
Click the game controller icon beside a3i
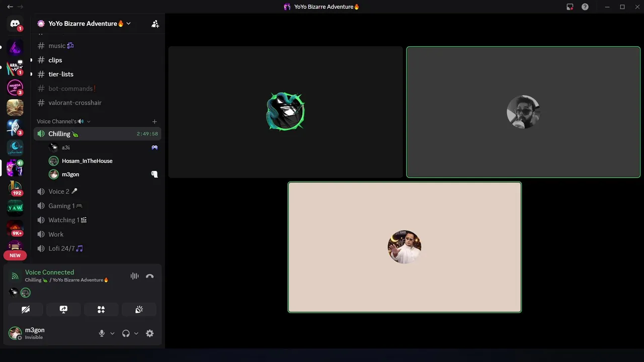[x=154, y=147]
